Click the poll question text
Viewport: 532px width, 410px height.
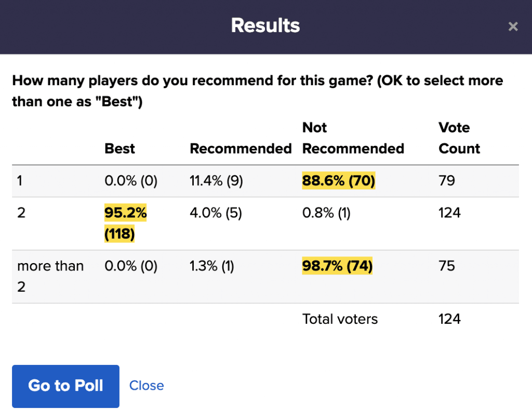coord(257,91)
